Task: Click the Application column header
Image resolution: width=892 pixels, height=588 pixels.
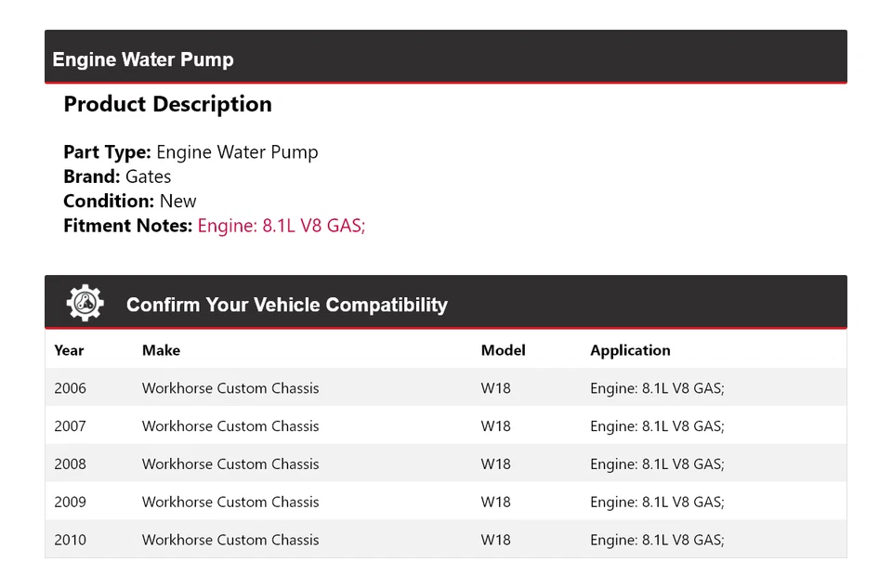Action: pos(630,350)
